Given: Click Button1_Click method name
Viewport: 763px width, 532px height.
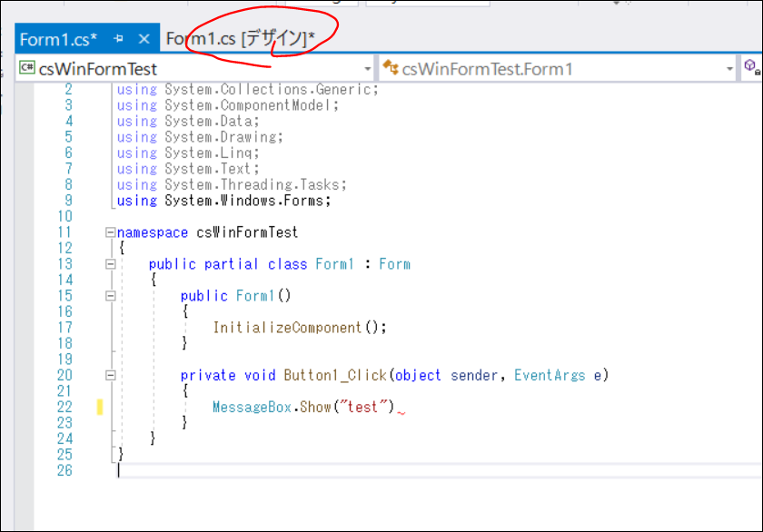Looking at the screenshot, I should (x=335, y=375).
